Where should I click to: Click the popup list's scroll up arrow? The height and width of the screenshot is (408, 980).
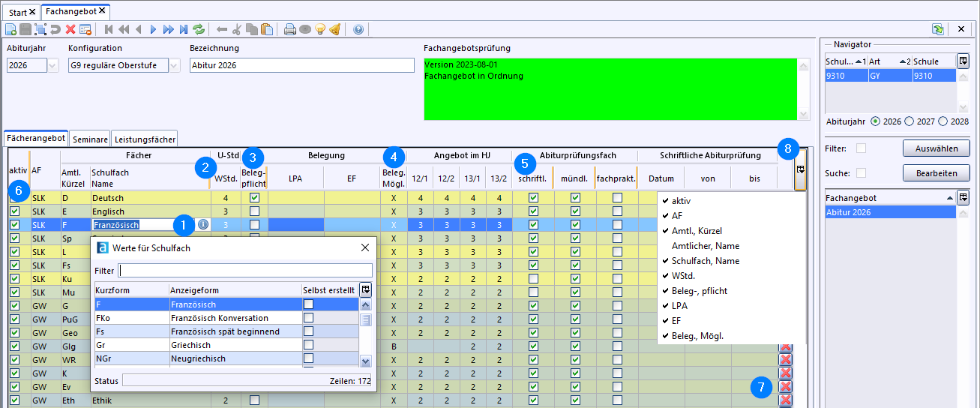[x=365, y=304]
